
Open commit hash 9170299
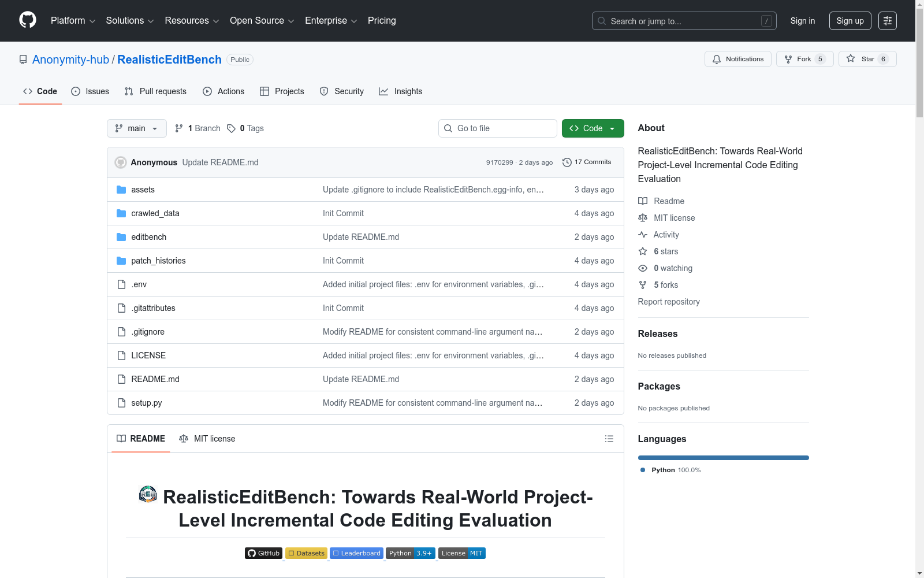pos(500,162)
